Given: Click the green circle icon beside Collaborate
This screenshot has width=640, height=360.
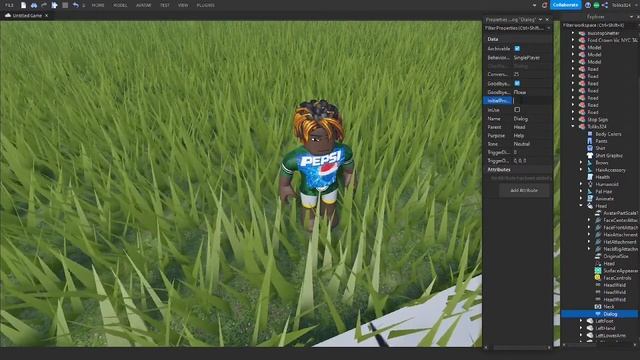Looking at the screenshot, I should pos(596,5).
